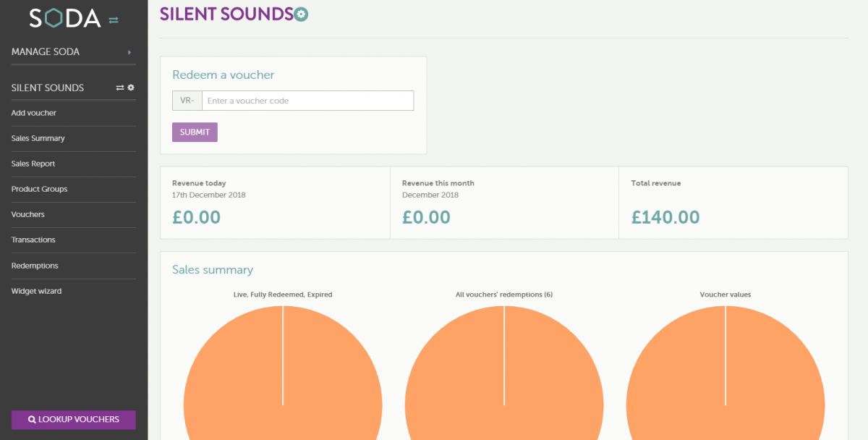Open the Add voucher menu item
The width and height of the screenshot is (868, 440).
pos(34,113)
